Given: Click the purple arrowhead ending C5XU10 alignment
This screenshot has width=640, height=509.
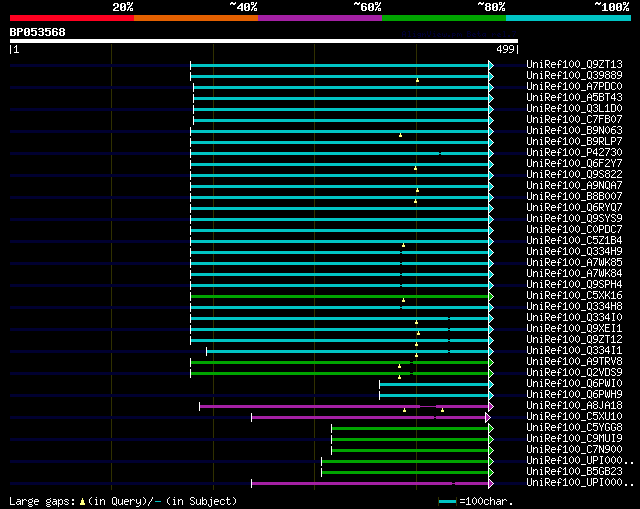Looking at the screenshot, I should pos(488,418).
